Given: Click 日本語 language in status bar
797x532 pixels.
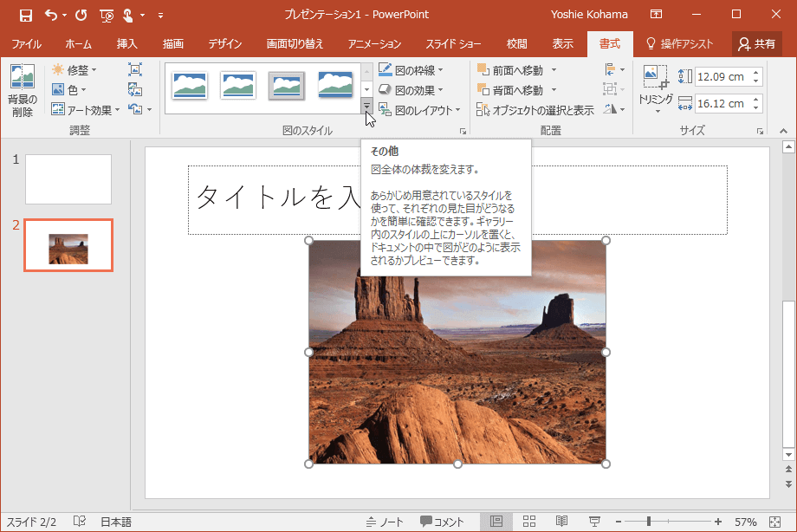Looking at the screenshot, I should (116, 522).
